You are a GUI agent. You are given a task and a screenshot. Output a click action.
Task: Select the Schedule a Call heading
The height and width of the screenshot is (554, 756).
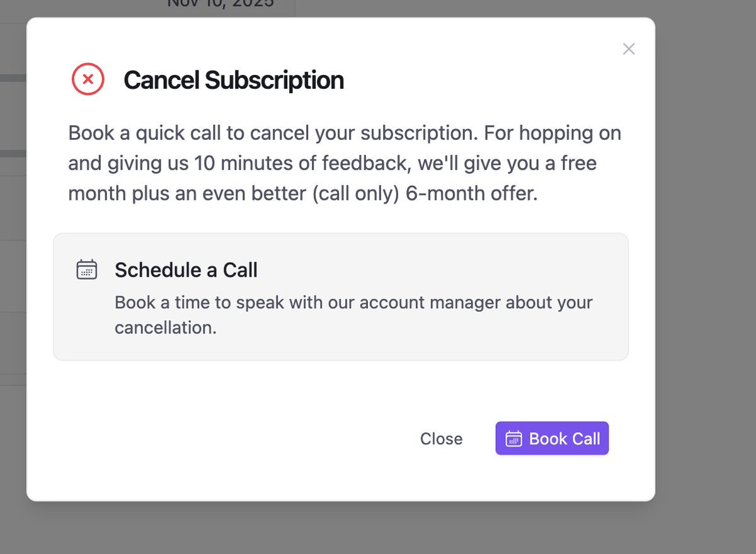(x=186, y=270)
